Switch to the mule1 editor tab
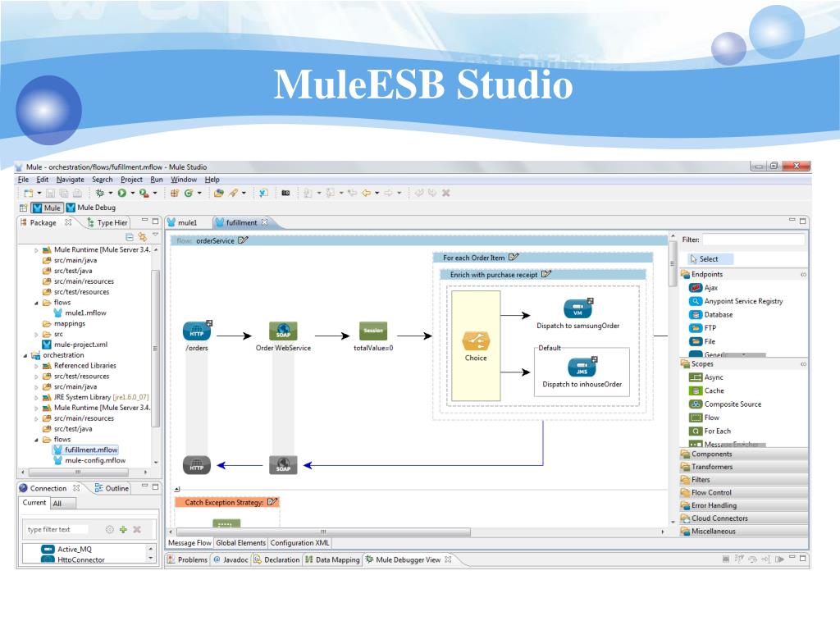Image resolution: width=840 pixels, height=630 pixels. (183, 222)
